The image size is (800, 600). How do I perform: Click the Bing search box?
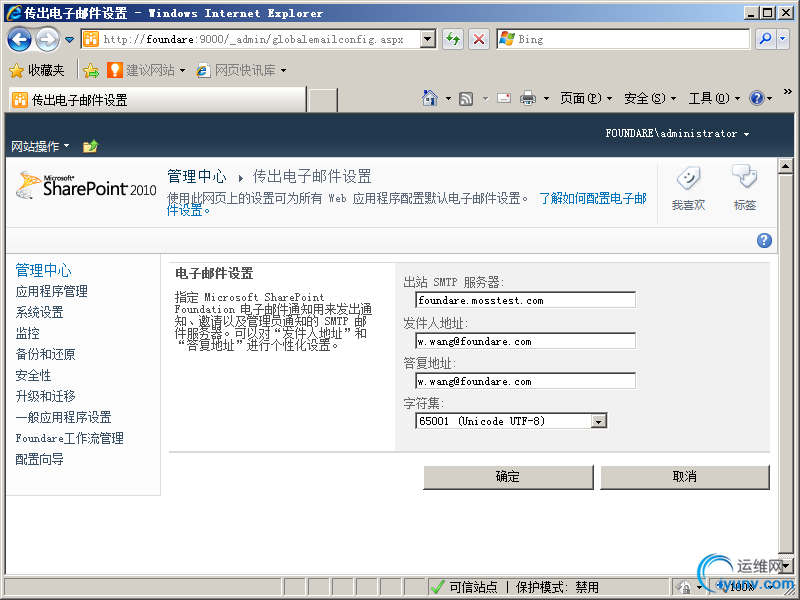click(622, 39)
